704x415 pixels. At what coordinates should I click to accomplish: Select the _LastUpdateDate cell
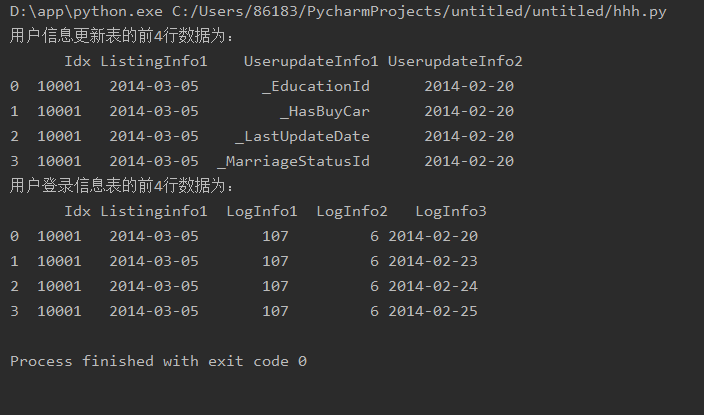click(x=303, y=136)
